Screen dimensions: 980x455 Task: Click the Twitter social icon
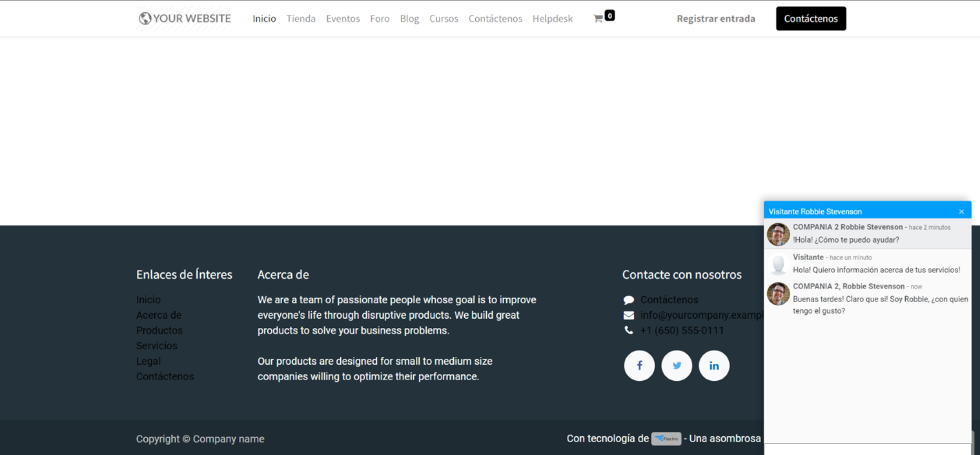(677, 365)
